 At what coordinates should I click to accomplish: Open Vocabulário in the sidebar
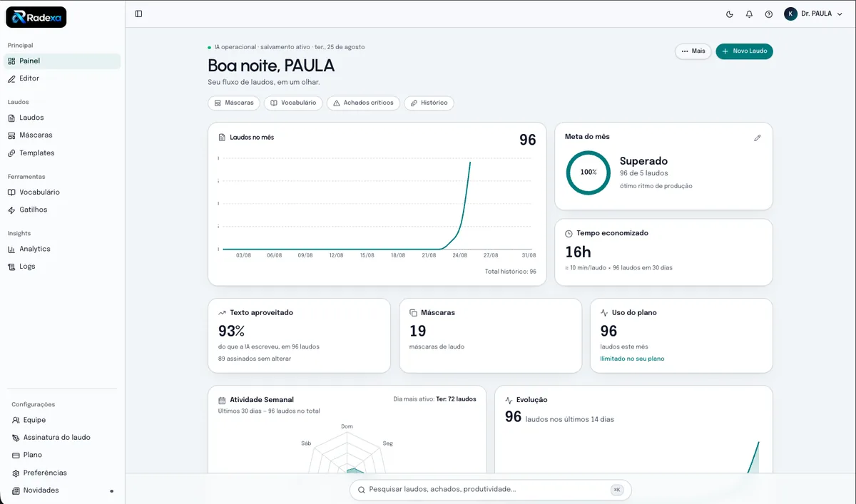tap(62, 192)
